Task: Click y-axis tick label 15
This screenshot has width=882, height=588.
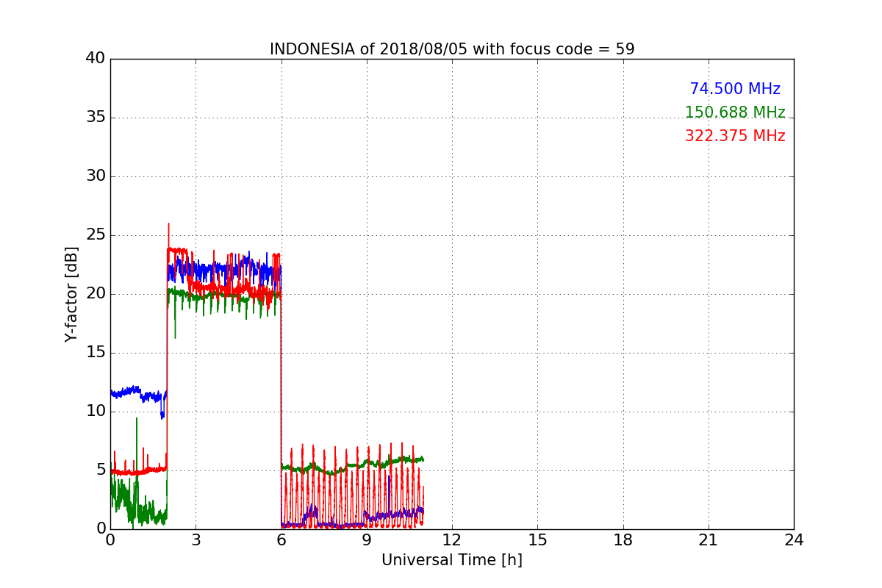Action: (x=96, y=353)
